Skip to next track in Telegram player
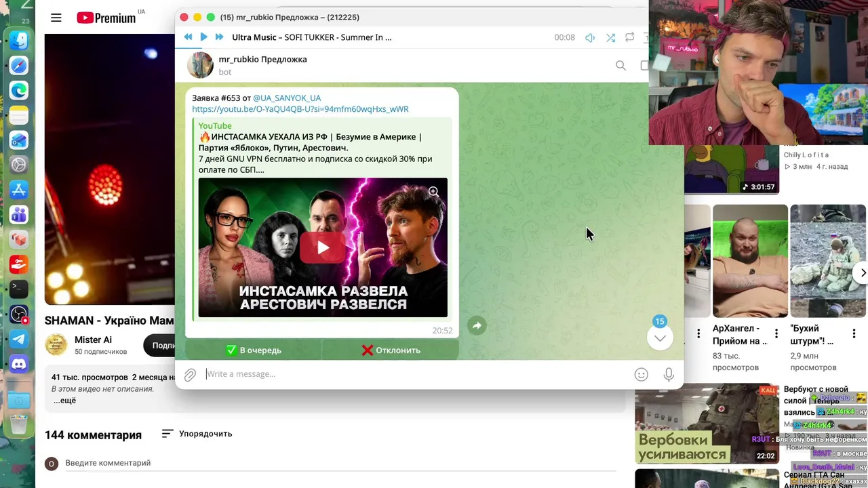868x488 pixels. (x=219, y=37)
